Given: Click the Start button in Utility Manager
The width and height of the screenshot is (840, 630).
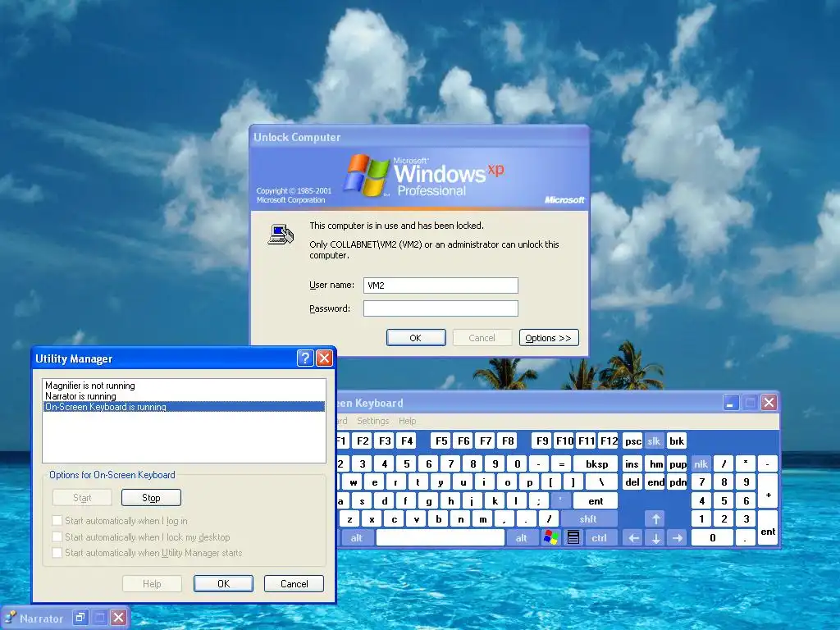Looking at the screenshot, I should coord(82,498).
